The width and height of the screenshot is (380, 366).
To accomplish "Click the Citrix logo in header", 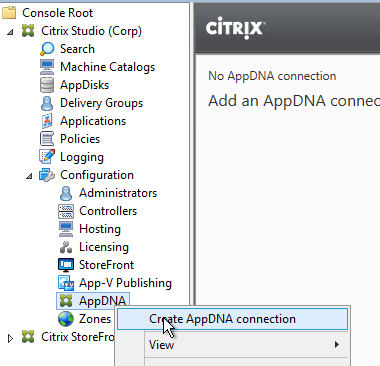I will coord(236,28).
